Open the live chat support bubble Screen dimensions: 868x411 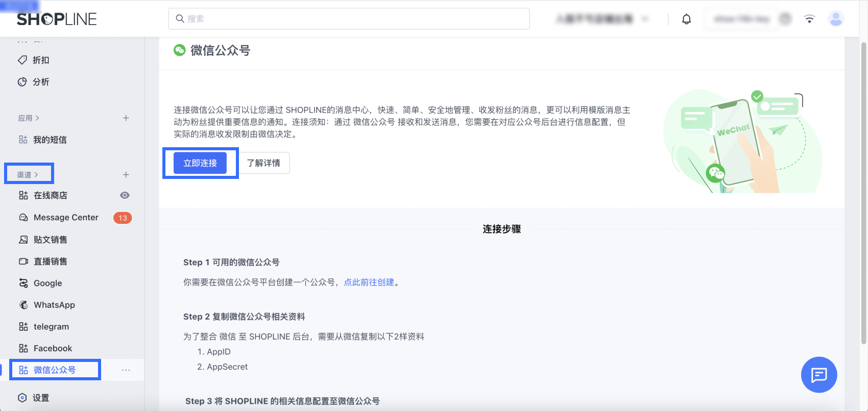[819, 375]
